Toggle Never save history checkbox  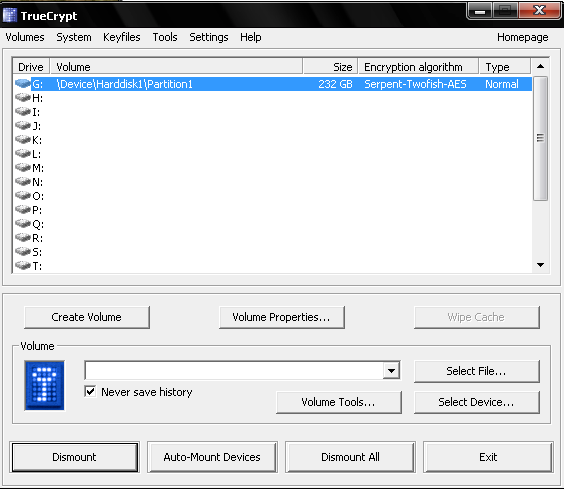coord(90,391)
